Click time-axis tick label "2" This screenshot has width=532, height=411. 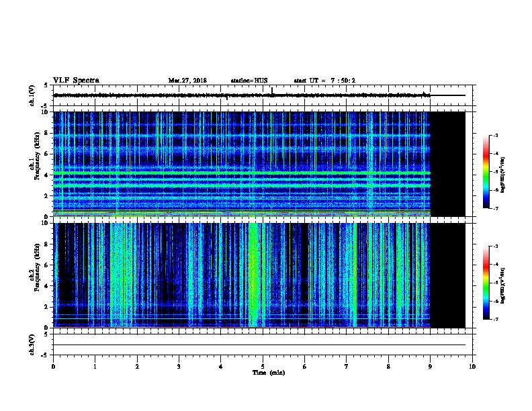(137, 367)
